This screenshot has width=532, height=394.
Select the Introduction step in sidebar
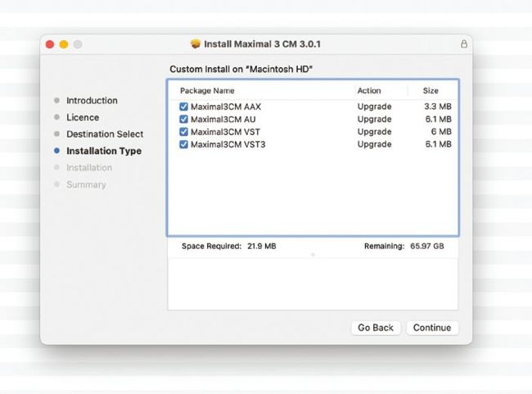click(x=92, y=101)
